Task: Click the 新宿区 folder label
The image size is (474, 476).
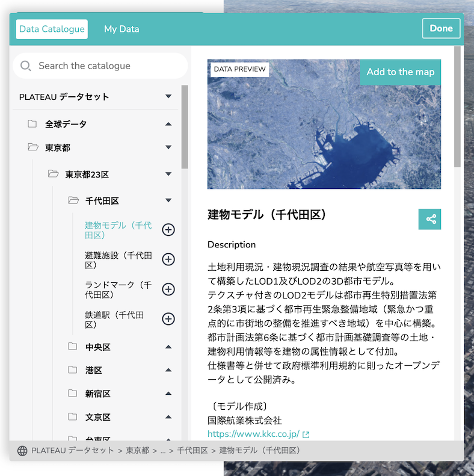Action: pyautogui.click(x=97, y=394)
